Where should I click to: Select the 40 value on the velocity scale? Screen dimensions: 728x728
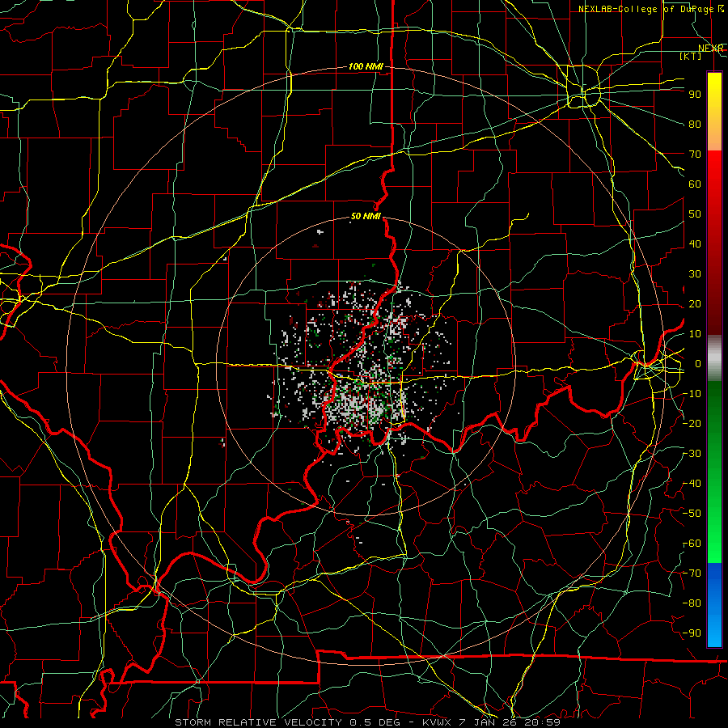tap(695, 244)
